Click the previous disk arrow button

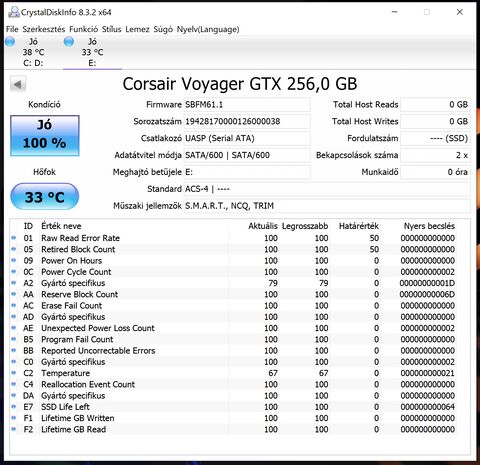click(x=18, y=84)
